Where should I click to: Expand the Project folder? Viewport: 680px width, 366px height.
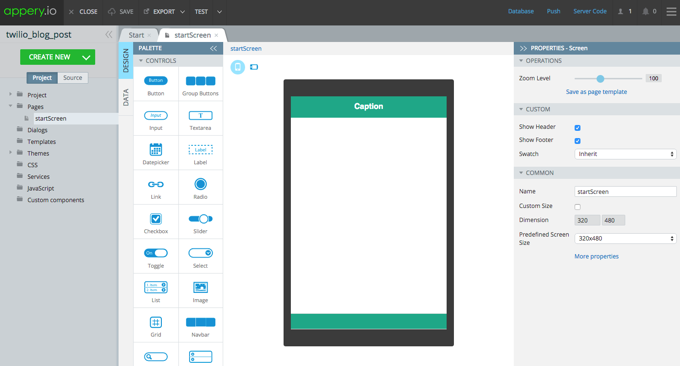pos(10,95)
